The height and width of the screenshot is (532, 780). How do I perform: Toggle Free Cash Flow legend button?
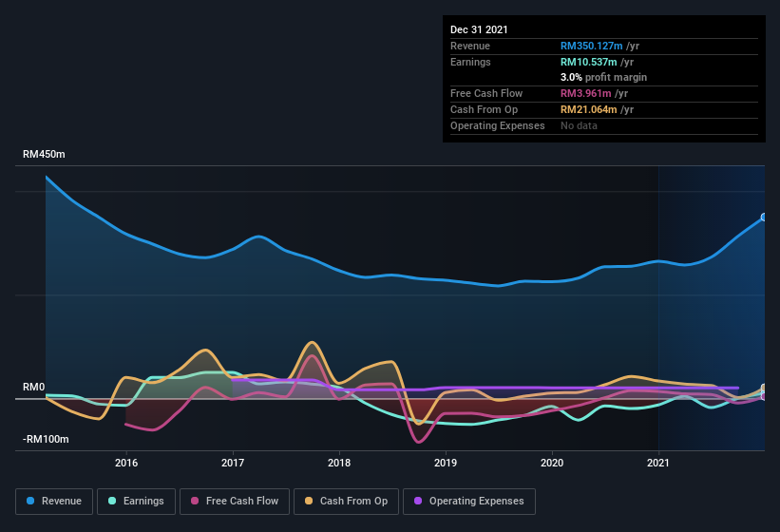click(235, 502)
